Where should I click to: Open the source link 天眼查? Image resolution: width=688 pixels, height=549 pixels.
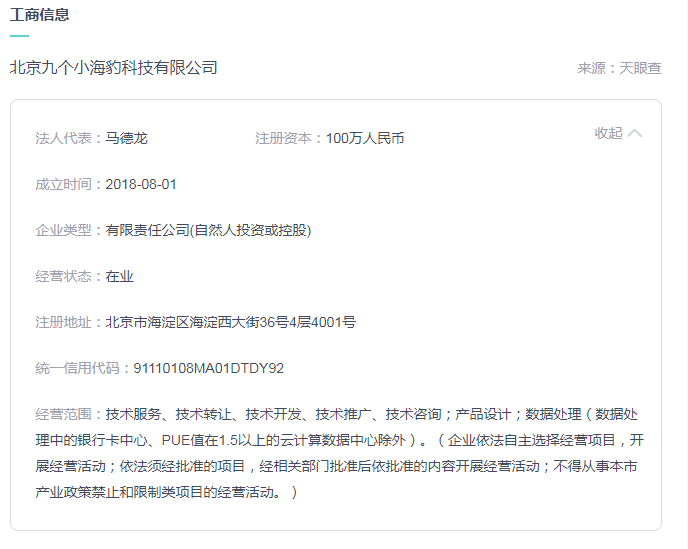click(640, 68)
